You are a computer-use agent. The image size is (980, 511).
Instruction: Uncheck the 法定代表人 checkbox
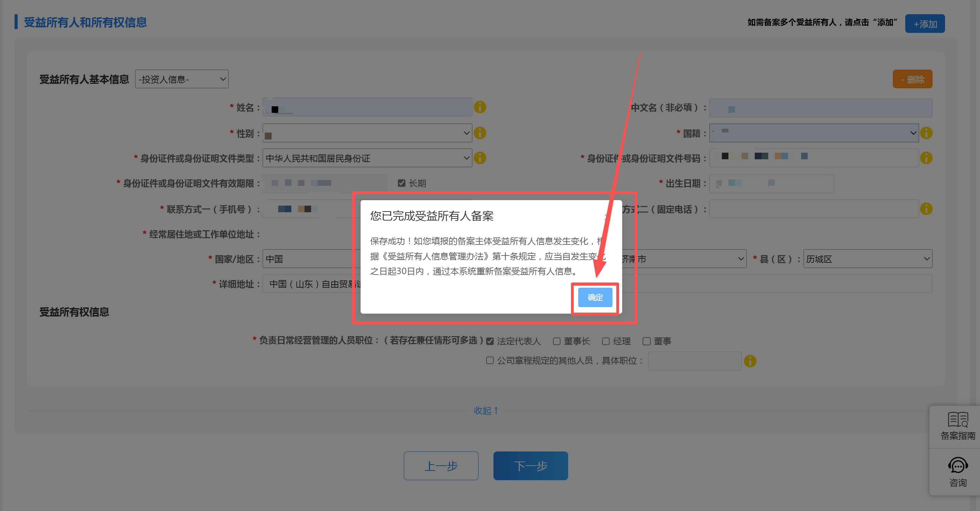[x=490, y=341]
